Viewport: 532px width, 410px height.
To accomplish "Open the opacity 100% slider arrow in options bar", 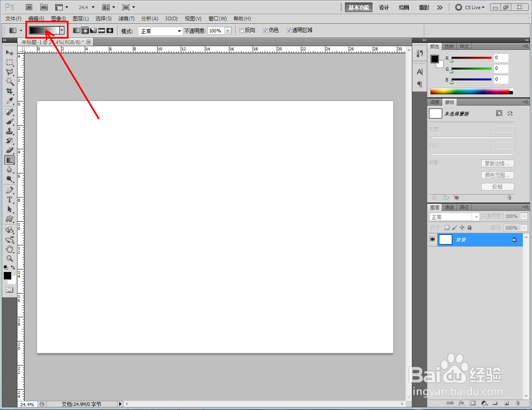I will coord(228,31).
